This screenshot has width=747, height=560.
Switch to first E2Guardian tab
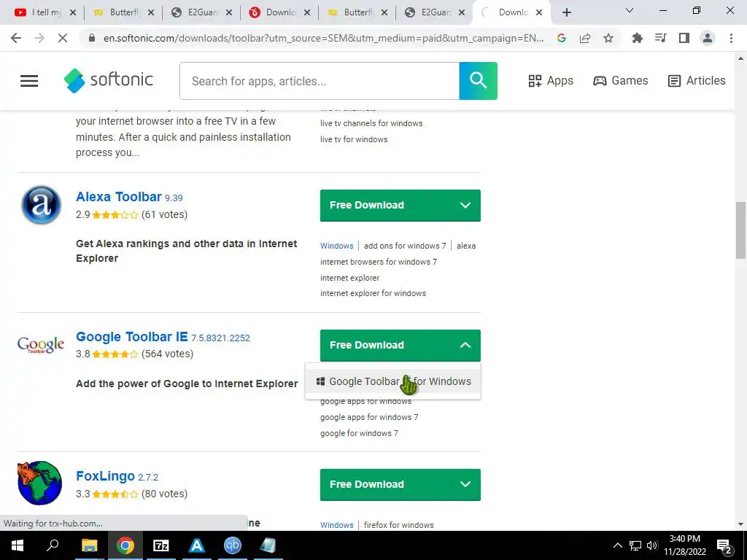click(x=203, y=12)
